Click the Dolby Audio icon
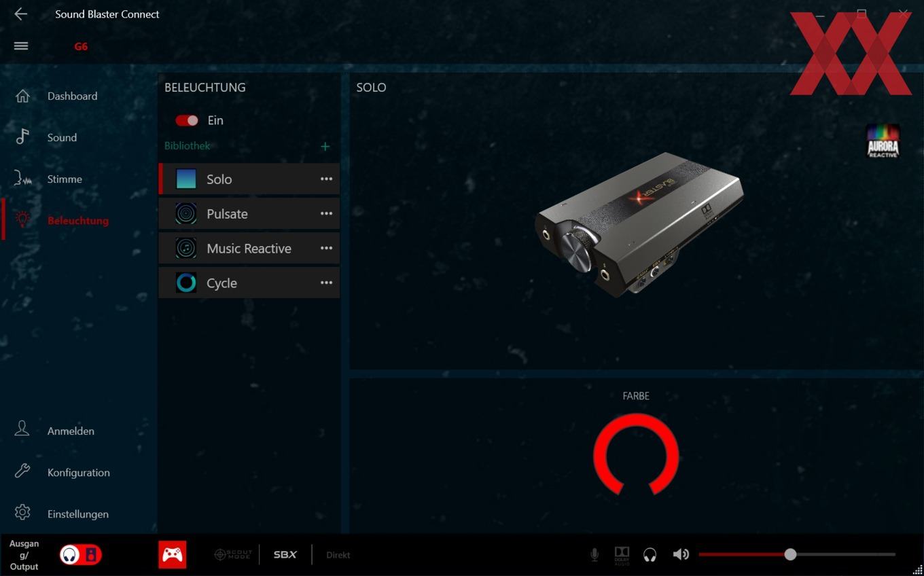Screen dimensions: 924x576 pos(622,555)
